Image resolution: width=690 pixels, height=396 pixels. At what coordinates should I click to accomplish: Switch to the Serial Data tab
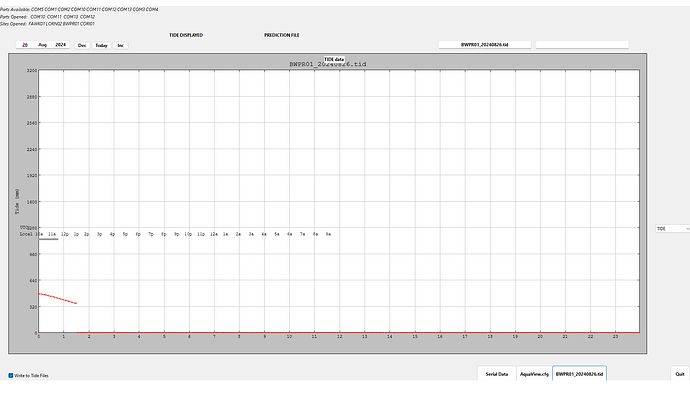click(x=497, y=374)
